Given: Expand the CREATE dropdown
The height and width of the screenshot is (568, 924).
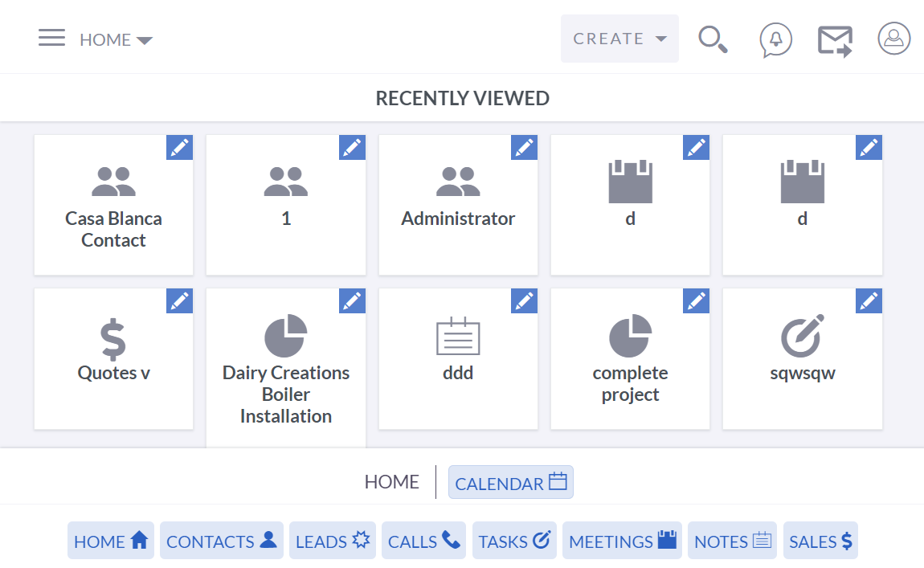Looking at the screenshot, I should (x=619, y=39).
